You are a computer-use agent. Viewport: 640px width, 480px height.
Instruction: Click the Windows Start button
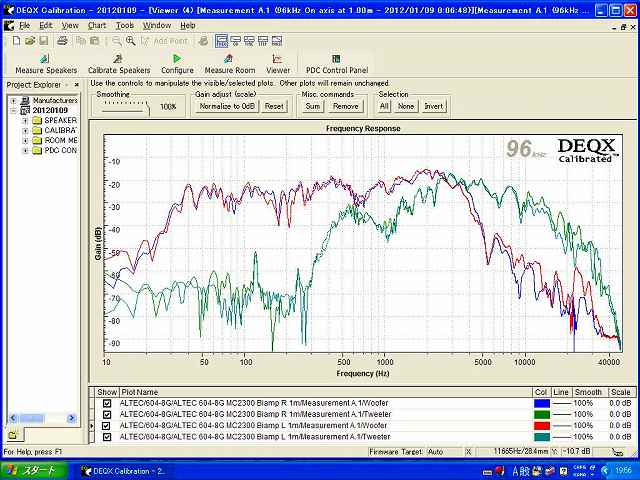[x=33, y=471]
